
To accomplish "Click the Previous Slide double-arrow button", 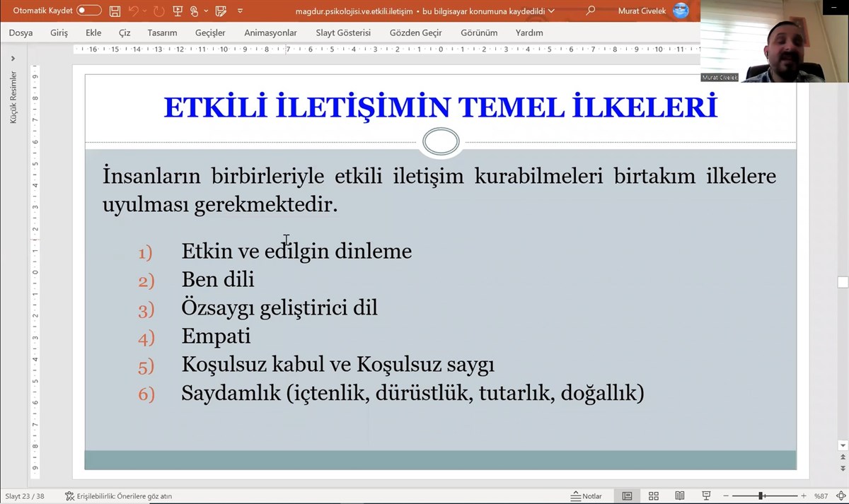I will pyautogui.click(x=843, y=458).
